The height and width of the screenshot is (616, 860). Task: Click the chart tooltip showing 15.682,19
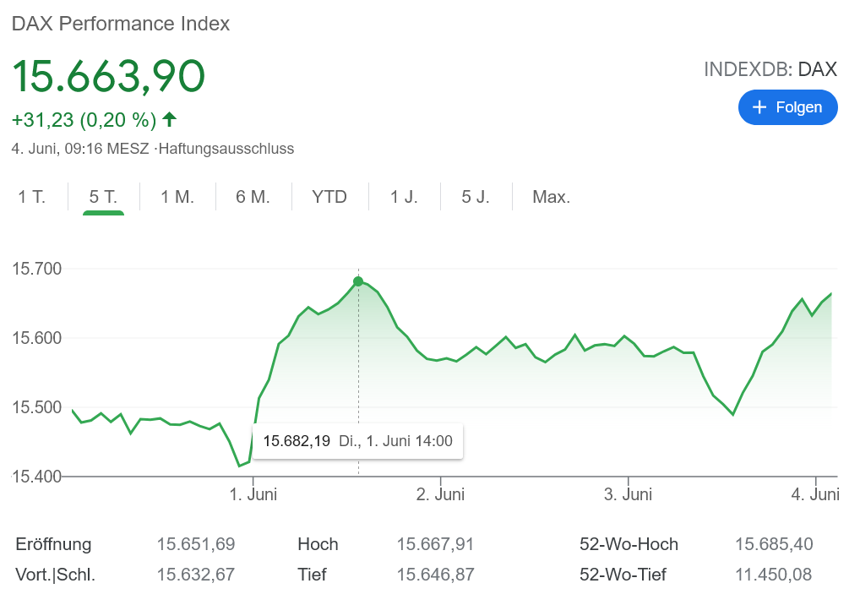[x=357, y=441]
